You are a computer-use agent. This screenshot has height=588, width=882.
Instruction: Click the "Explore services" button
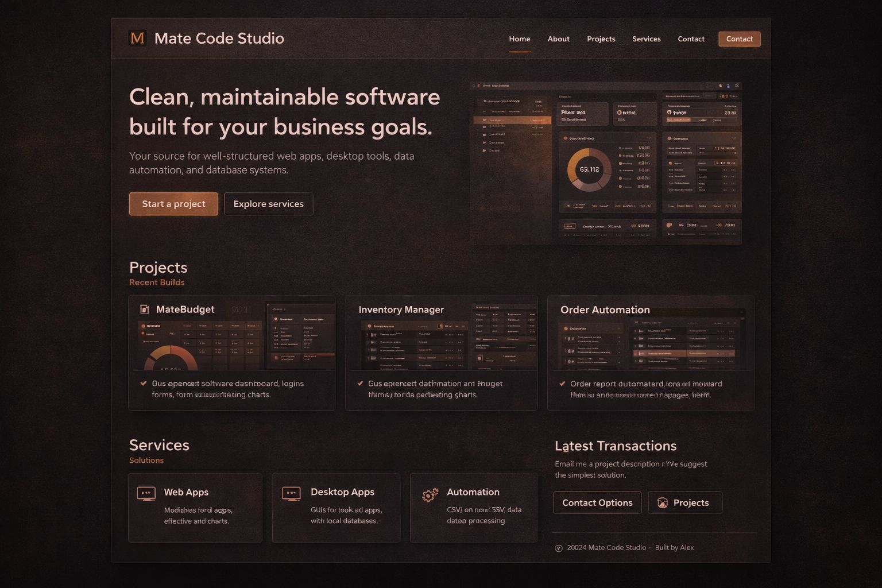tap(268, 204)
